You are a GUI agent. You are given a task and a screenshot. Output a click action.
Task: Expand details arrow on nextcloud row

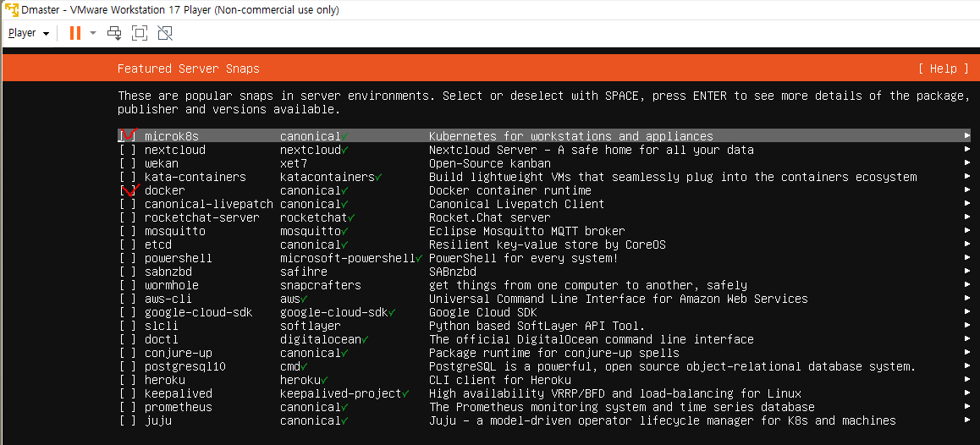pyautogui.click(x=966, y=150)
